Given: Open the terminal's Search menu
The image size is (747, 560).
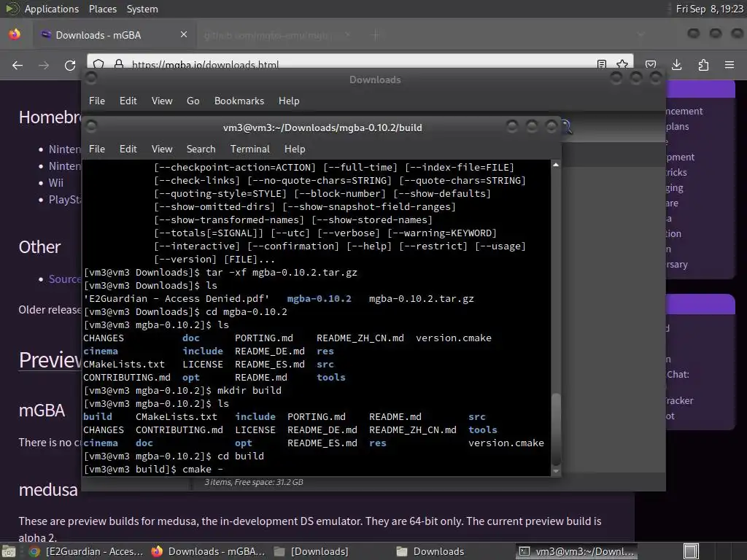Looking at the screenshot, I should (x=201, y=149).
